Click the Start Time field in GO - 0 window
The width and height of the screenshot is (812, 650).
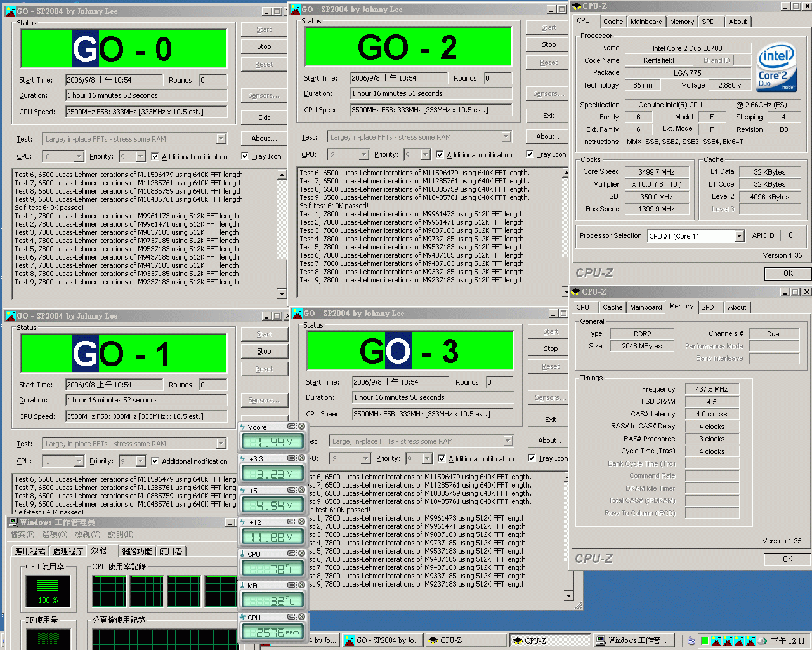tap(114, 80)
